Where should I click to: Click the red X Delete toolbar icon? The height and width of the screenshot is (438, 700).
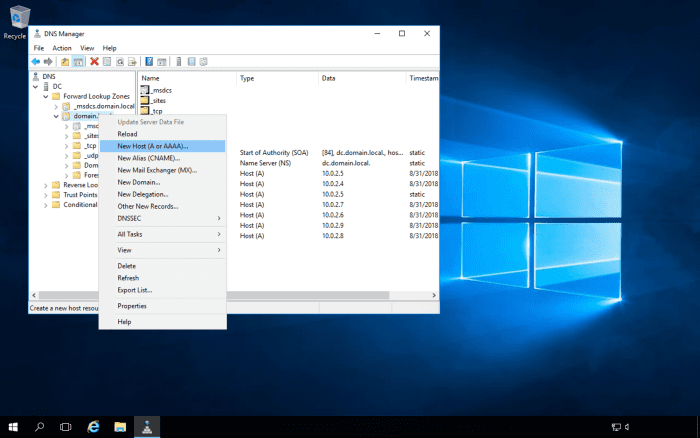pos(94,62)
